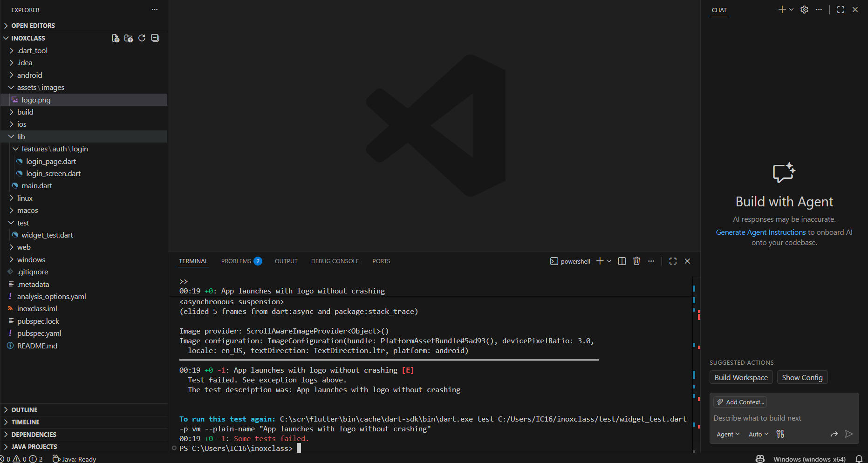
Task: Expand the TIMELINE section
Action: [x=84, y=422]
